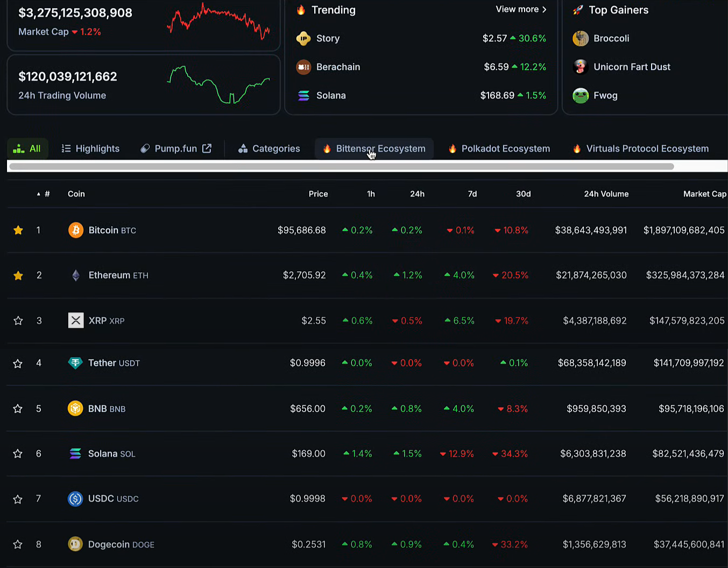Unfavorite Bitcoin using its star
Viewport: 728px width, 568px height.
[18, 230]
